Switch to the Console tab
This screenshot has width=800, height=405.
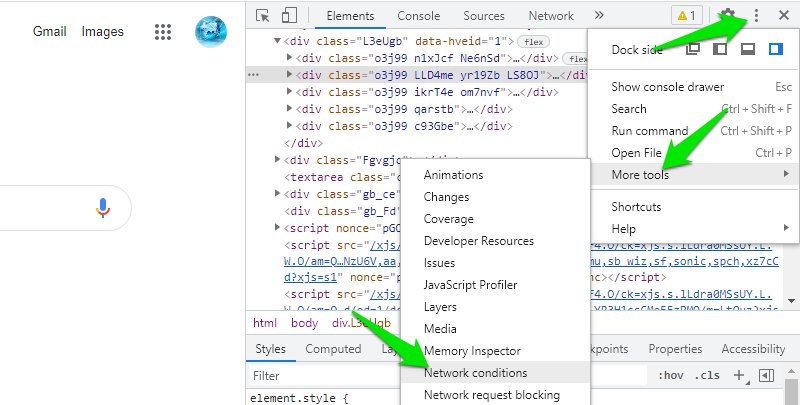tap(418, 16)
